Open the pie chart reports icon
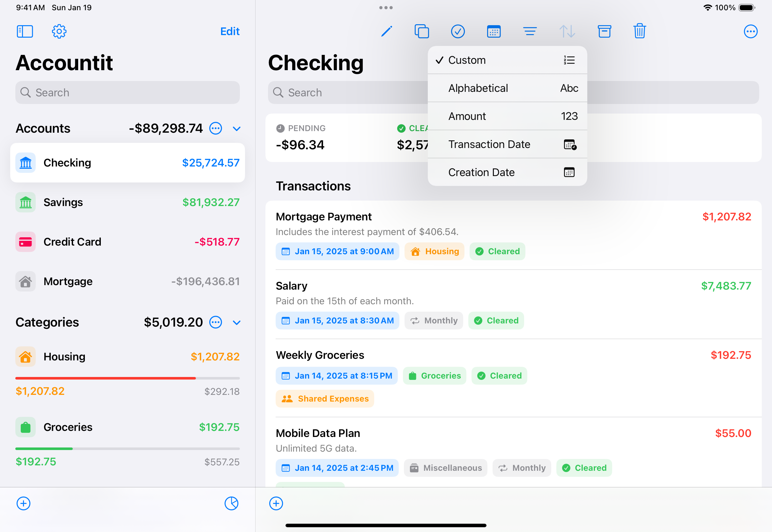The width and height of the screenshot is (772, 532). pos(231,503)
